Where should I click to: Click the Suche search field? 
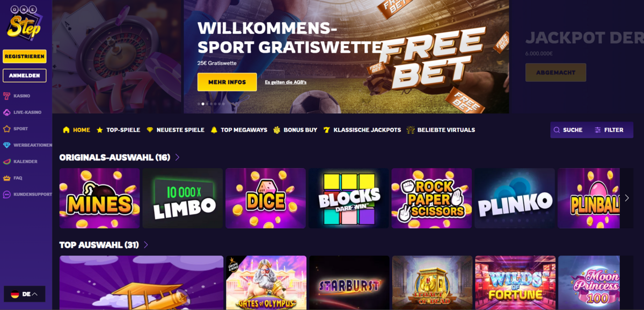[x=569, y=130]
